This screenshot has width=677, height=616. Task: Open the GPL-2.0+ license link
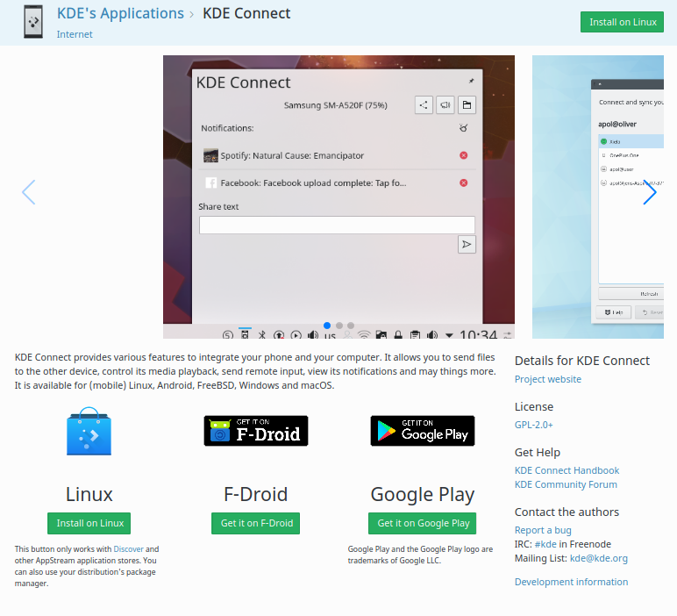(534, 425)
